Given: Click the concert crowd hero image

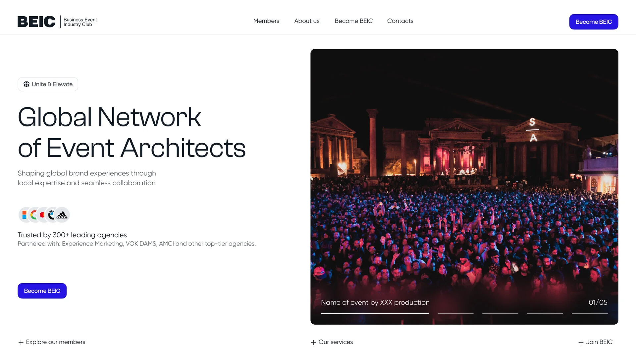Looking at the screenshot, I should point(464,187).
